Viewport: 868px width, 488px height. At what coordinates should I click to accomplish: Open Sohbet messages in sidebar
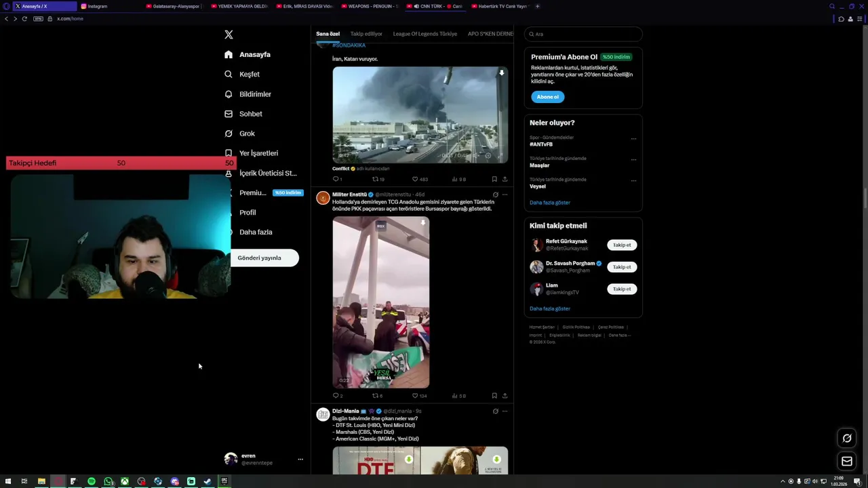(243, 114)
